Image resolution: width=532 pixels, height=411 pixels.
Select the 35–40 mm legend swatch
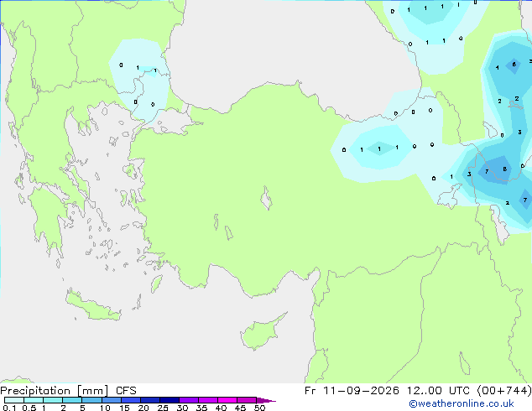click(207, 400)
